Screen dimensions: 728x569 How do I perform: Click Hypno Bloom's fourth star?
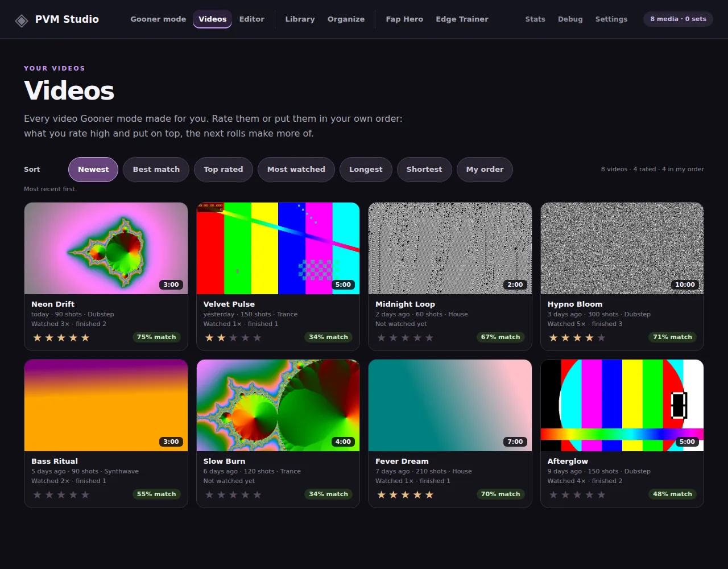click(589, 337)
